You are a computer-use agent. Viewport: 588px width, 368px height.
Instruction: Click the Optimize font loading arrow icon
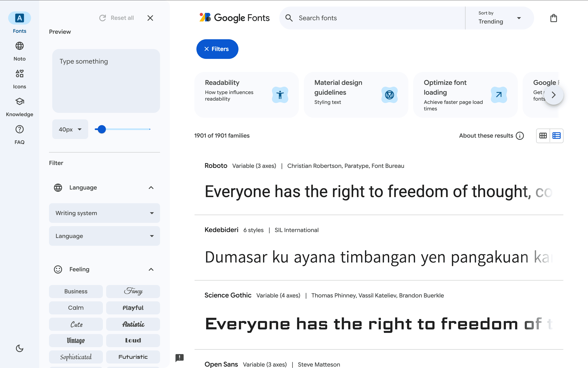click(499, 95)
